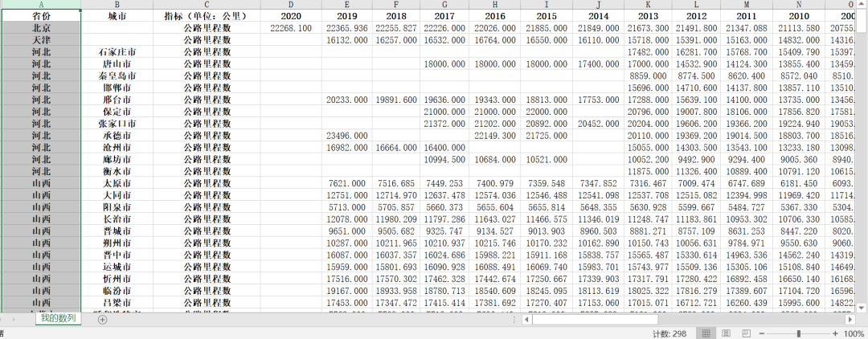Viewport: 868px width, 339px height.
Task: Select the 太原市 city cell
Action: (117, 184)
